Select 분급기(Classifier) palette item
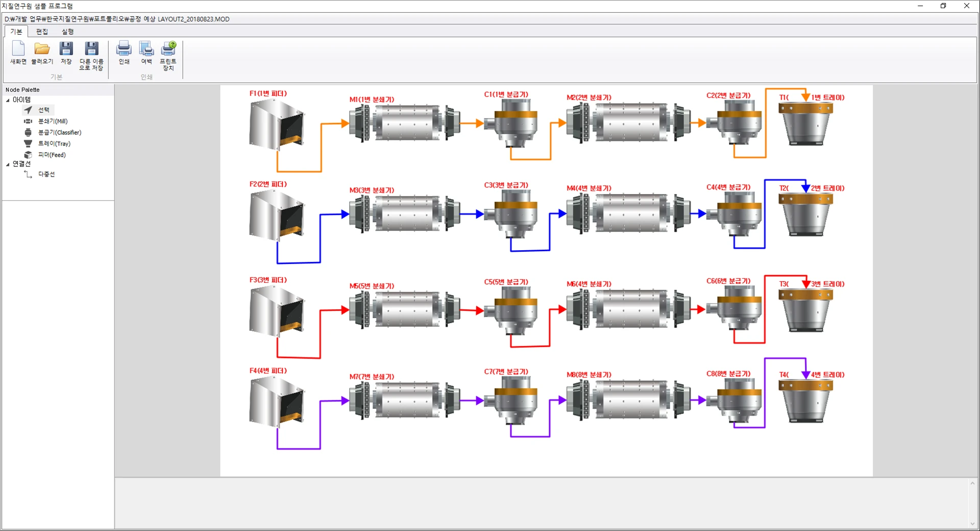Viewport: 980px width, 531px height. 53,132
